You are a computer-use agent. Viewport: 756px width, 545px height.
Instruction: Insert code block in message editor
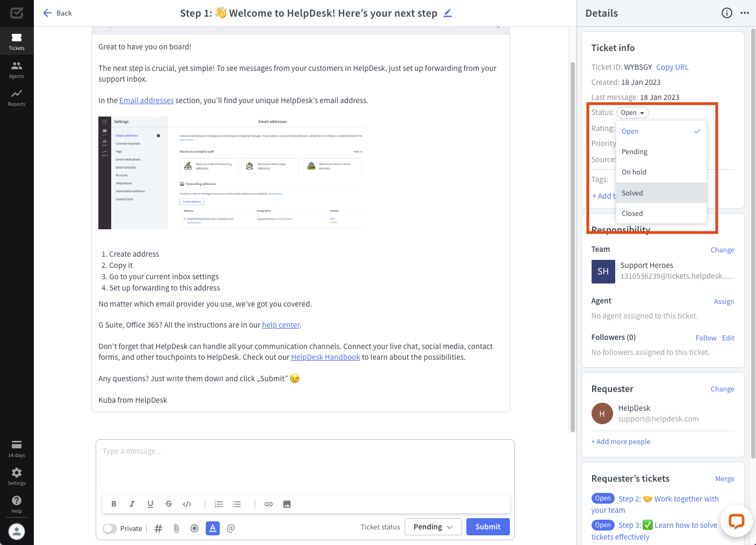[x=187, y=504]
